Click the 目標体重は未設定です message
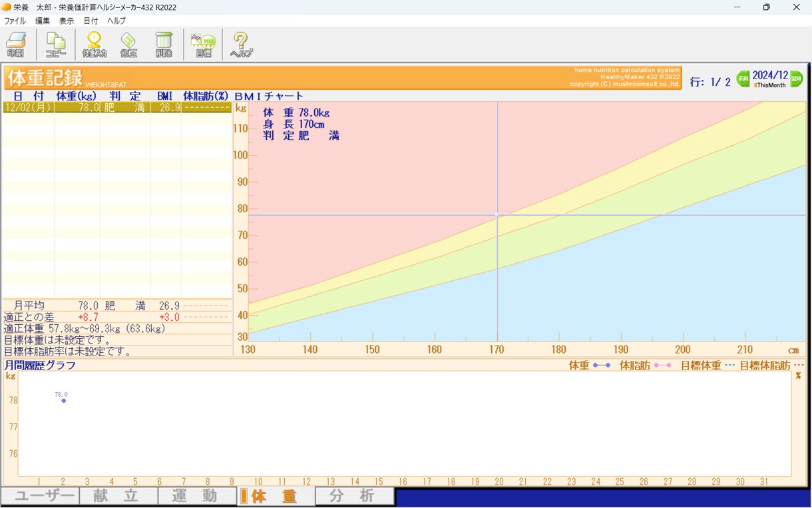Viewport: 812px width, 508px height. [57, 340]
